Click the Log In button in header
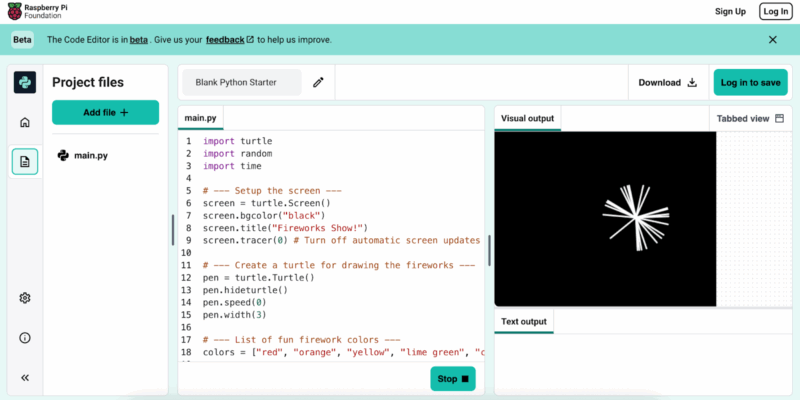 [776, 11]
